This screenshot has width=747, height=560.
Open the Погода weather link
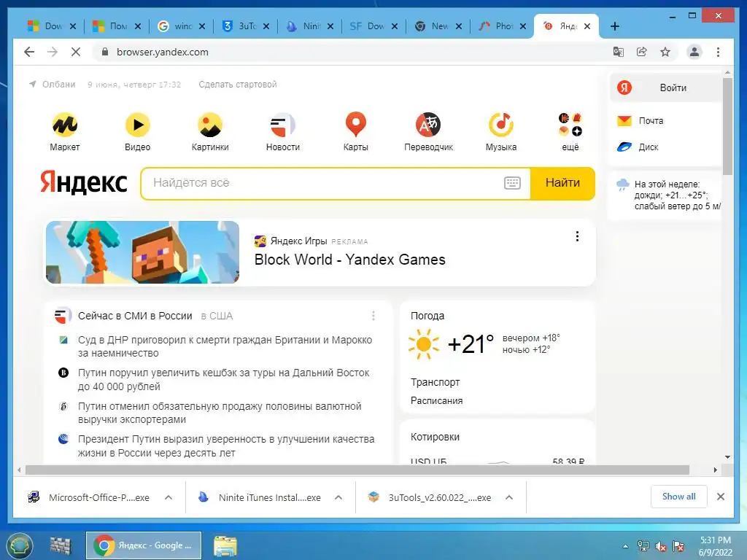tap(427, 316)
